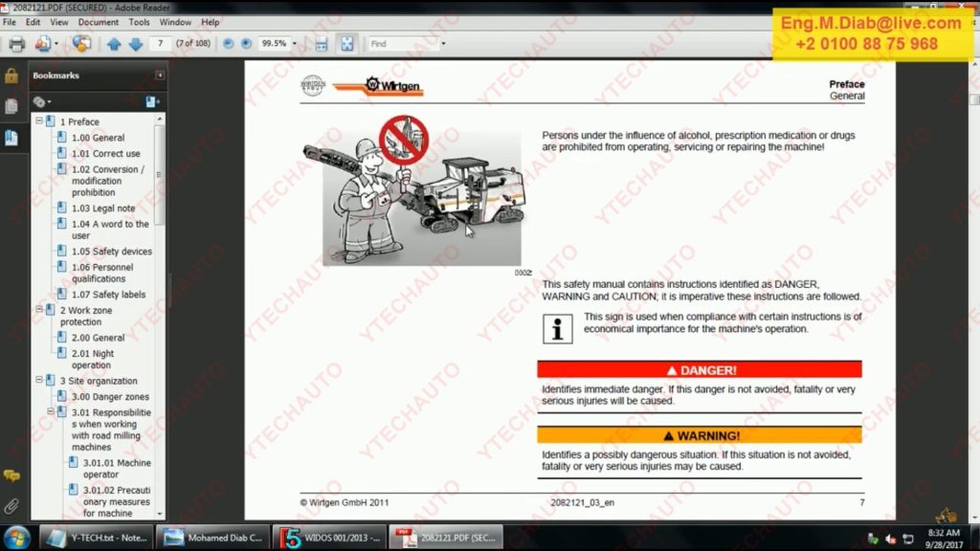Collapse the Bookmarks panel with arrow button
This screenshot has height=551, width=980.
(x=160, y=76)
